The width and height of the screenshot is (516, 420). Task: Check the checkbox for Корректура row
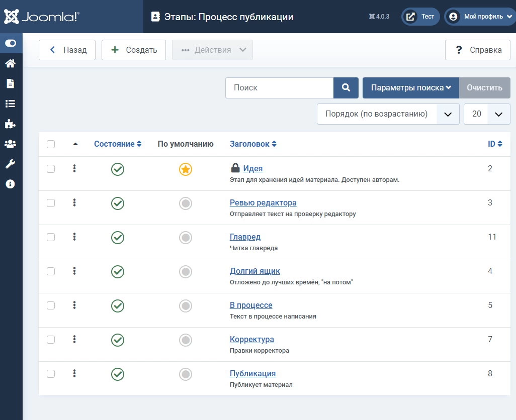[51, 340]
